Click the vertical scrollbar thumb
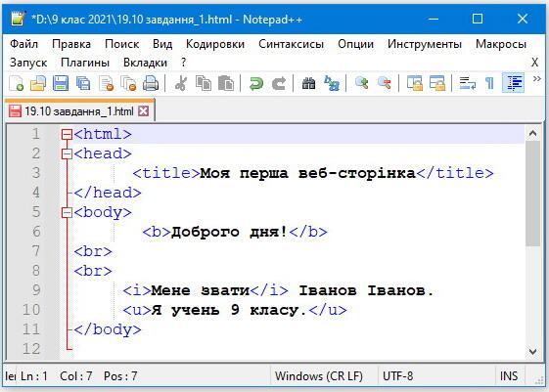Screen dimensions: 549x392 (x=532, y=193)
